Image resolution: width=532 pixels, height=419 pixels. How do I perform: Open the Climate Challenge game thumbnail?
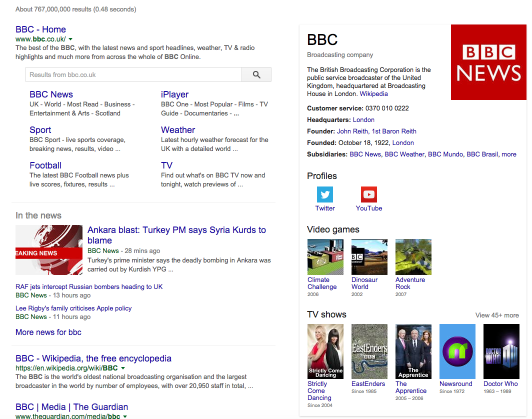[325, 256]
